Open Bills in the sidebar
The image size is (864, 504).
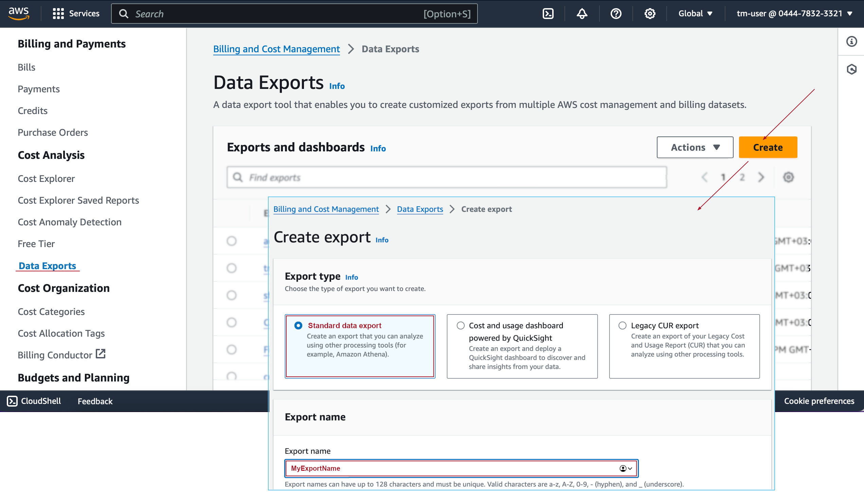coord(26,67)
